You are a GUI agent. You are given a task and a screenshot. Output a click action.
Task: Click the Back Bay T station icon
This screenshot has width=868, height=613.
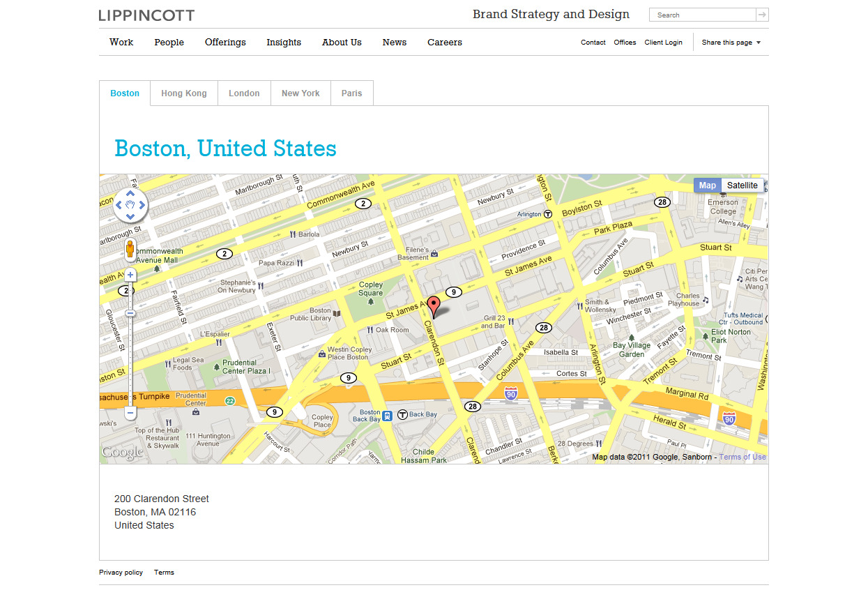[x=402, y=414]
